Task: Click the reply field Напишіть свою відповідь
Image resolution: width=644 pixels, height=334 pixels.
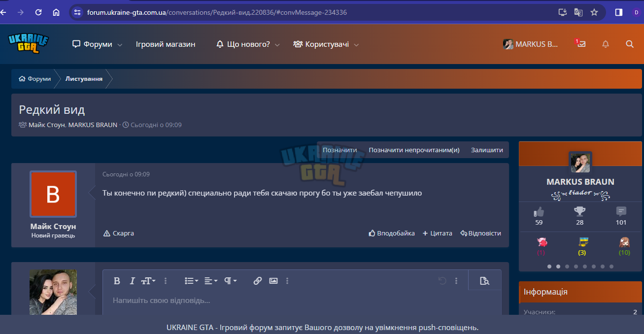Action: click(x=302, y=301)
